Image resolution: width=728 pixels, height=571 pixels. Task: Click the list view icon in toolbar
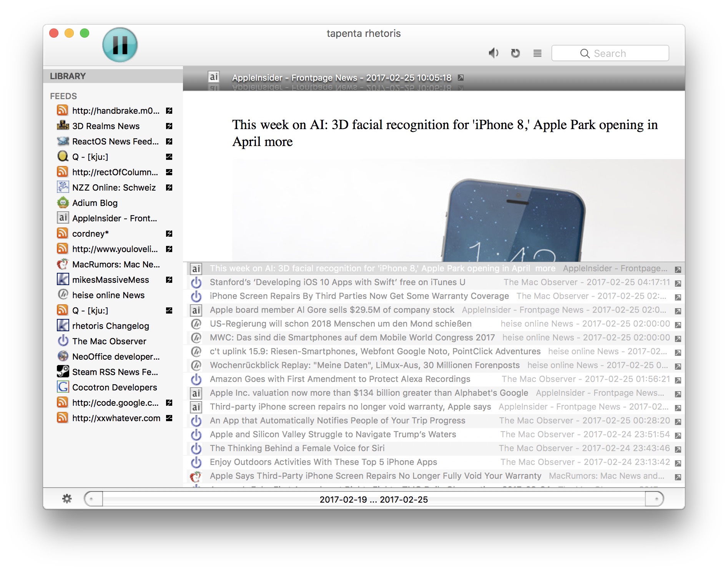click(x=537, y=53)
